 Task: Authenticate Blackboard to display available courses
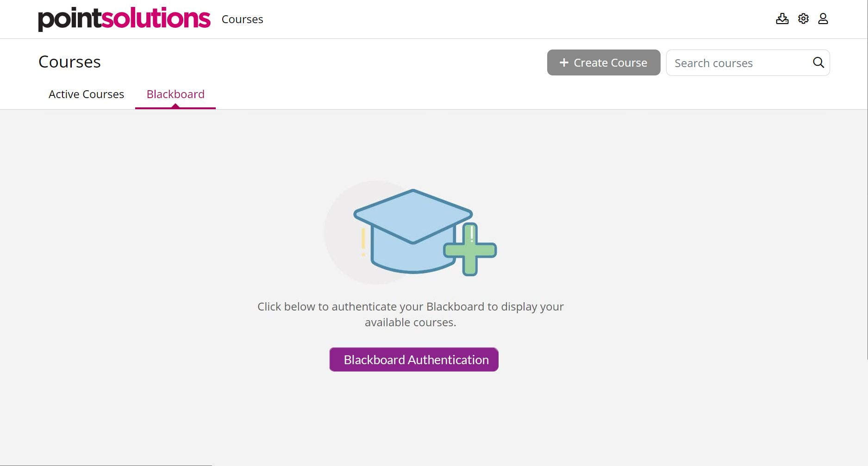tap(413, 359)
